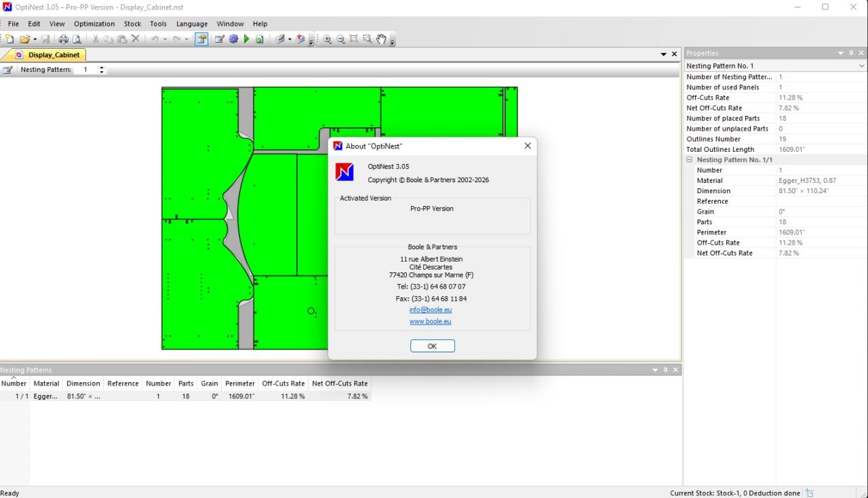Click the Current Stock status bar text
The height and width of the screenshot is (498, 868).
[735, 493]
